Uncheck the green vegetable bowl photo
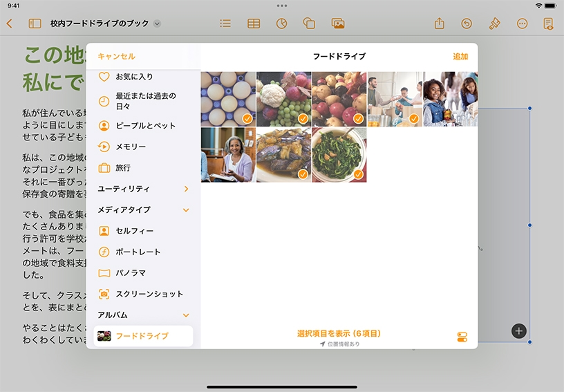Viewport: 564px width, 392px height. tap(339, 154)
